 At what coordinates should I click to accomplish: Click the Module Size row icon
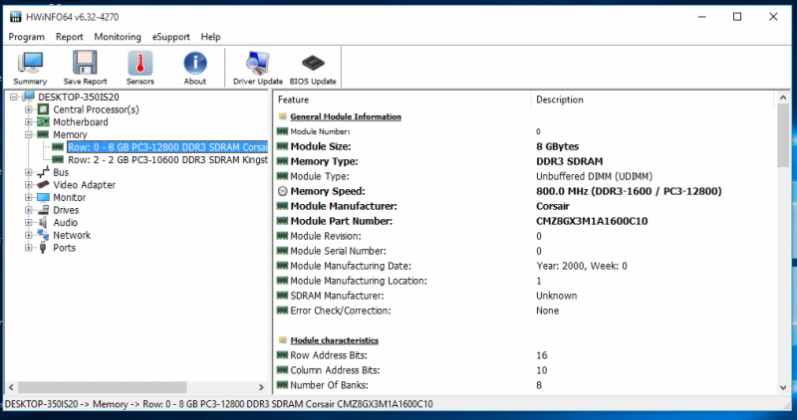point(283,146)
